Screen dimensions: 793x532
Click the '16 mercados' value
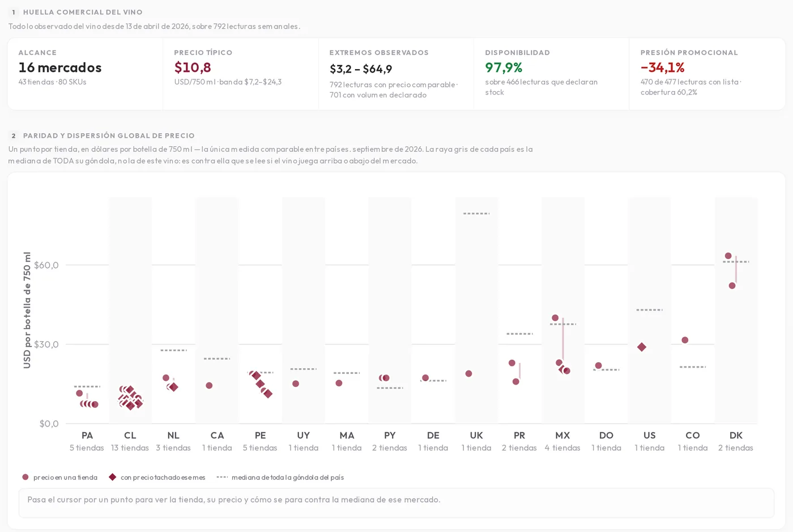60,67
